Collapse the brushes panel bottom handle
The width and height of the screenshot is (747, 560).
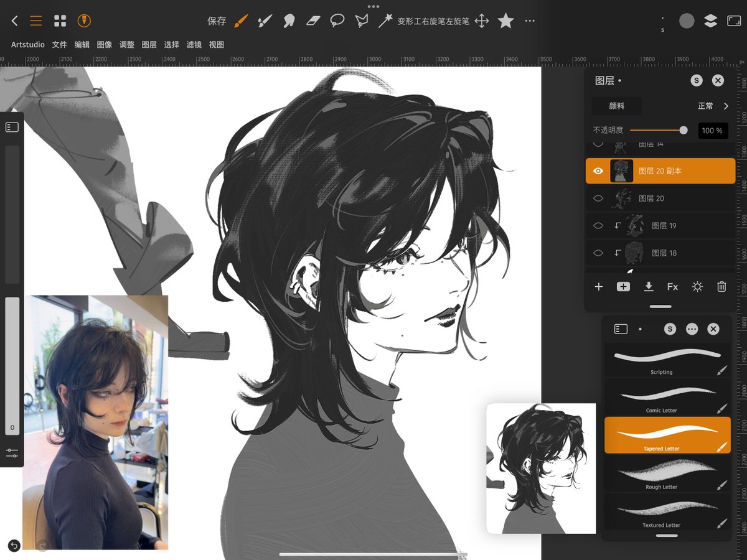(667, 535)
